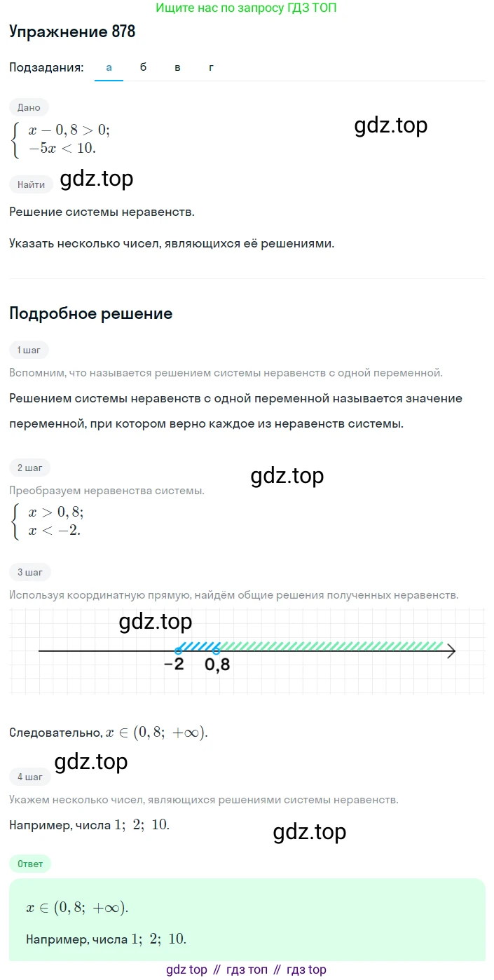The width and height of the screenshot is (494, 980).
Task: Go to subtask tab г
Action: 211,67
